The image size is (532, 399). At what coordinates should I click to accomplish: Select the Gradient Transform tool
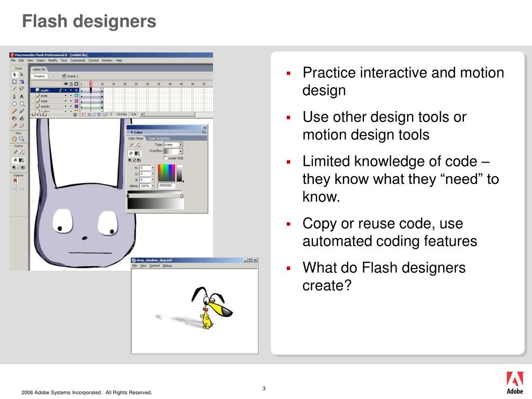(22, 82)
